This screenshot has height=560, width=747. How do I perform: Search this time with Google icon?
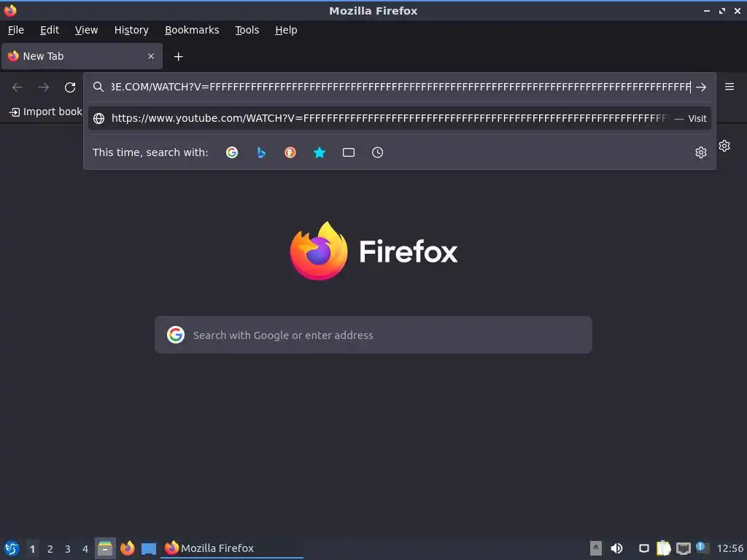232,152
